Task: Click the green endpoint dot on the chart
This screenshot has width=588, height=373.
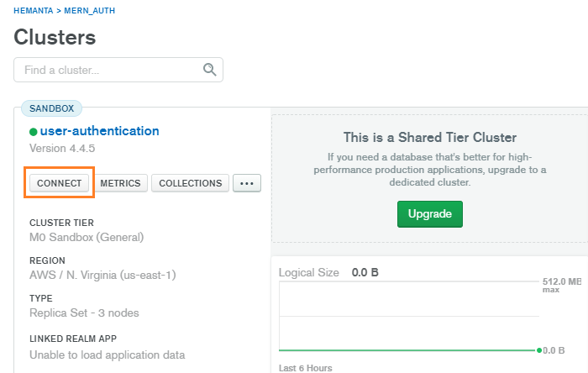Action: [539, 349]
